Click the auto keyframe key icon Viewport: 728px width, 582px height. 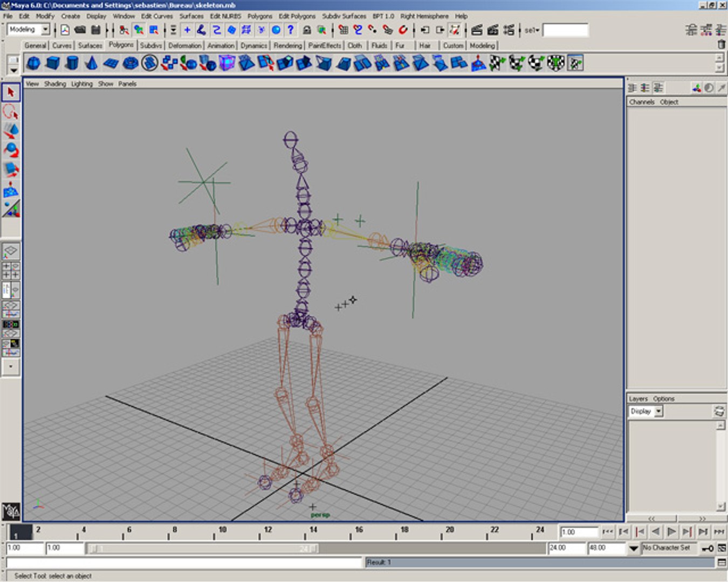(x=708, y=548)
